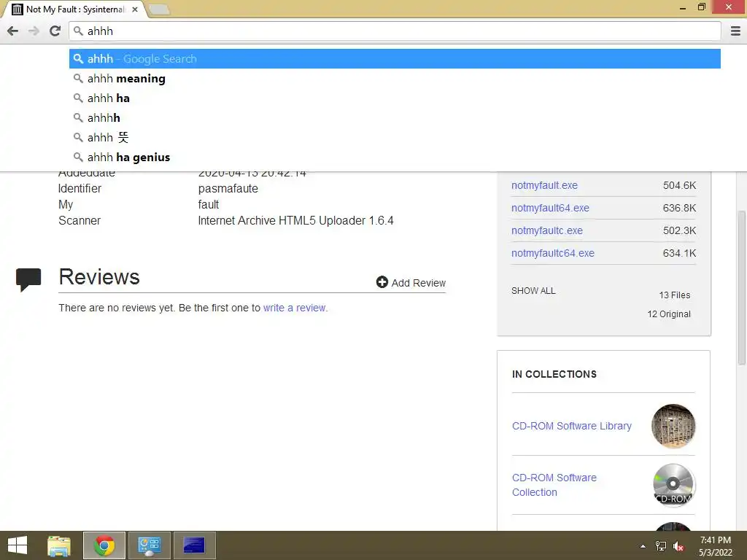Open the notmyfaultc.exe link
The image size is (747, 560).
point(547,230)
